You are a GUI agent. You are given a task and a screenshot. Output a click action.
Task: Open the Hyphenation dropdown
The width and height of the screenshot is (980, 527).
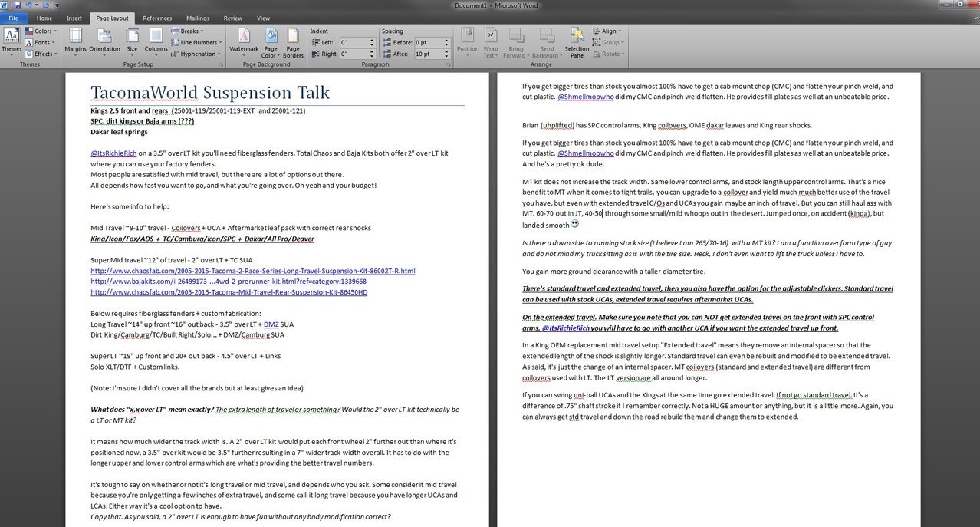pos(196,54)
